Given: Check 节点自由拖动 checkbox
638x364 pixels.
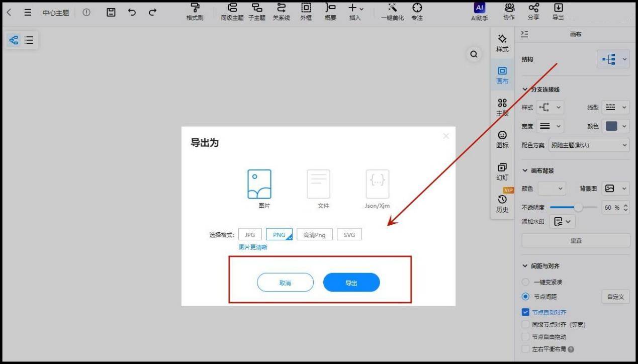Looking at the screenshot, I should pyautogui.click(x=526, y=337).
